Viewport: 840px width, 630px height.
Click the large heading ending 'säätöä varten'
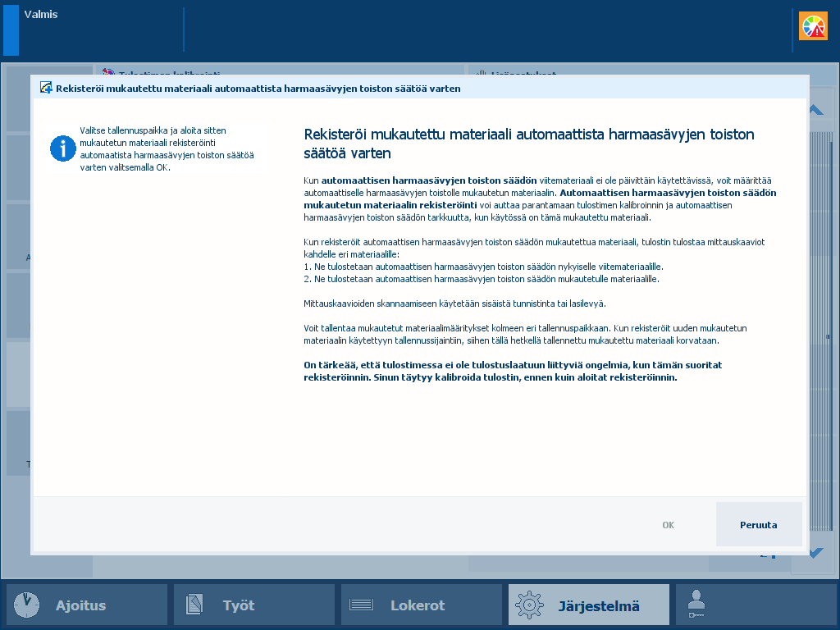[529, 144]
